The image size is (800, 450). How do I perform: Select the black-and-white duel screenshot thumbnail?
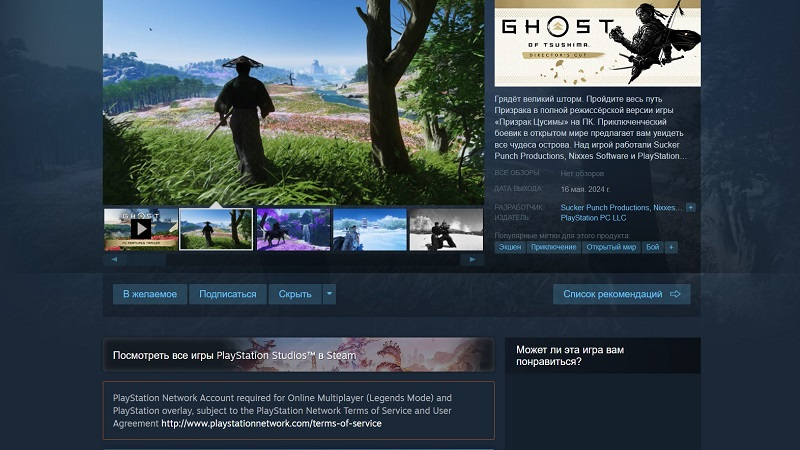tap(446, 230)
